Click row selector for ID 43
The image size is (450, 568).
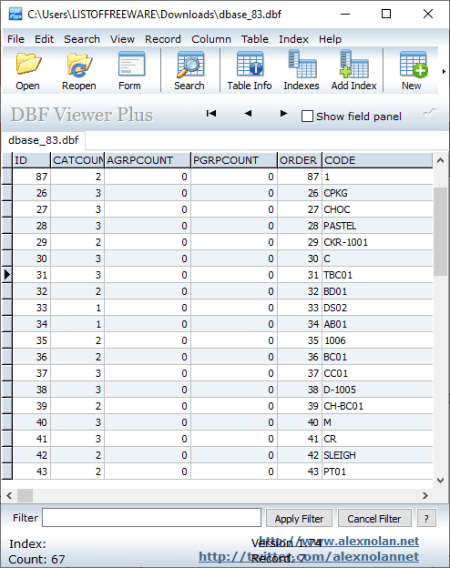pos(7,471)
